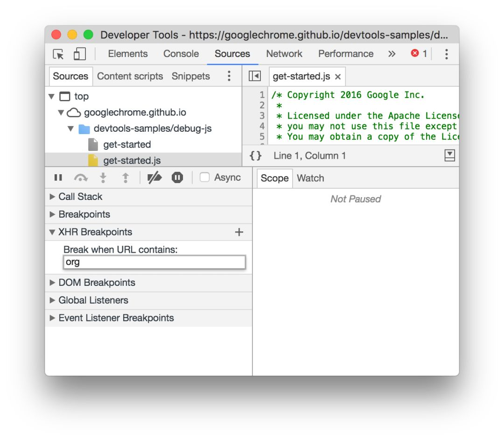Viewport: 504px width, 440px height.
Task: Open get-started.js in the file tree
Action: click(x=132, y=160)
